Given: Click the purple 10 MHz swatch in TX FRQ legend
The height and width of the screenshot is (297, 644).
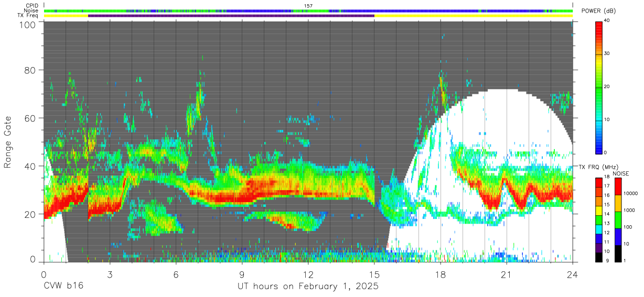Looking at the screenshot, I should click(x=599, y=248).
